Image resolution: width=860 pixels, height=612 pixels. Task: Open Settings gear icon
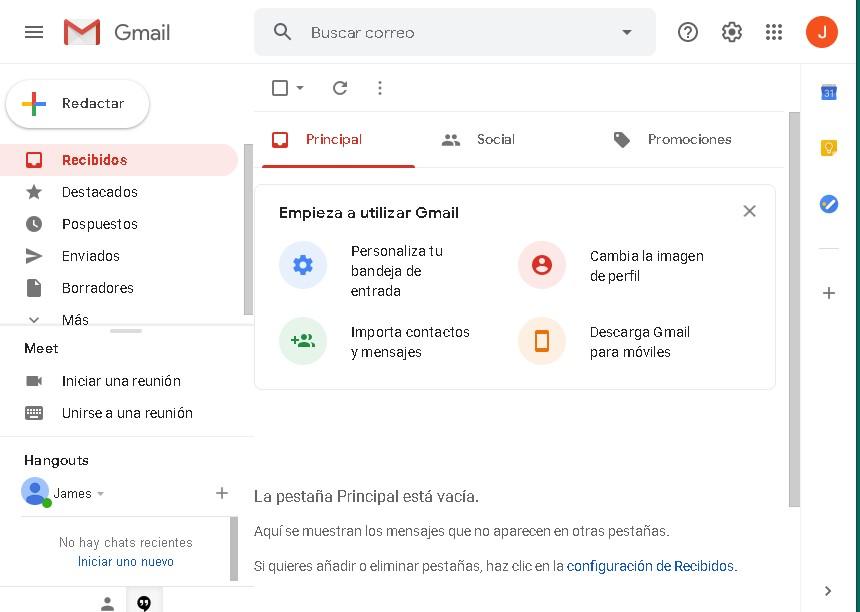point(732,32)
